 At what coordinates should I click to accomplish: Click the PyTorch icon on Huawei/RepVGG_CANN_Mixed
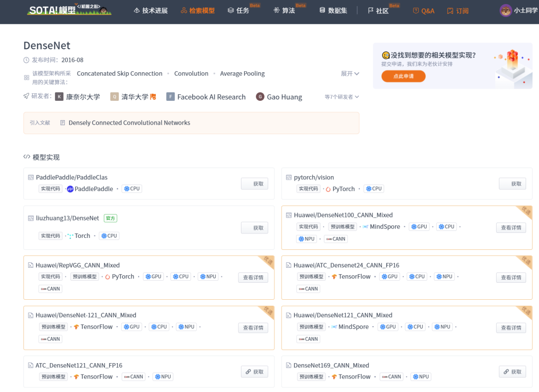(x=108, y=277)
